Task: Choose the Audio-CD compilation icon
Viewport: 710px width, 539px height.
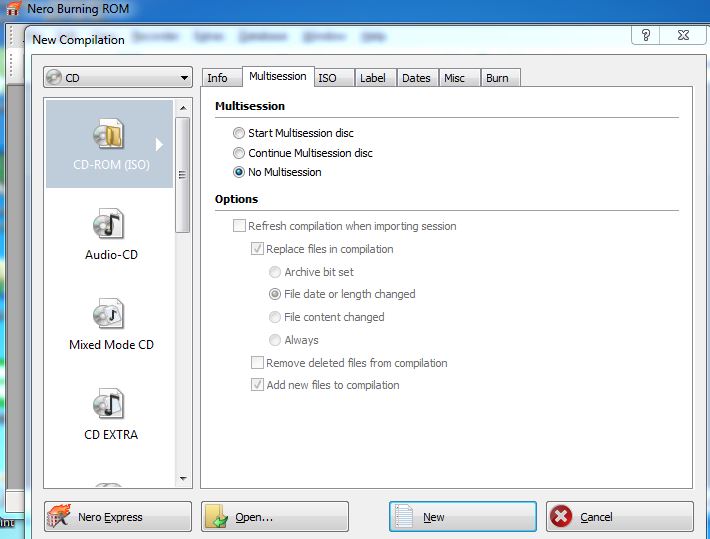Action: [108, 223]
